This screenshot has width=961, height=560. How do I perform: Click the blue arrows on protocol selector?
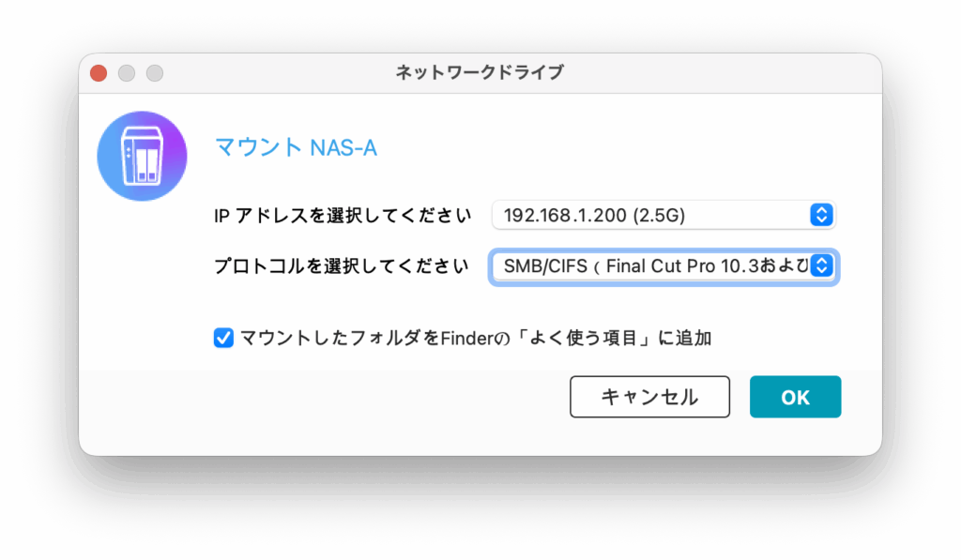pyautogui.click(x=821, y=266)
